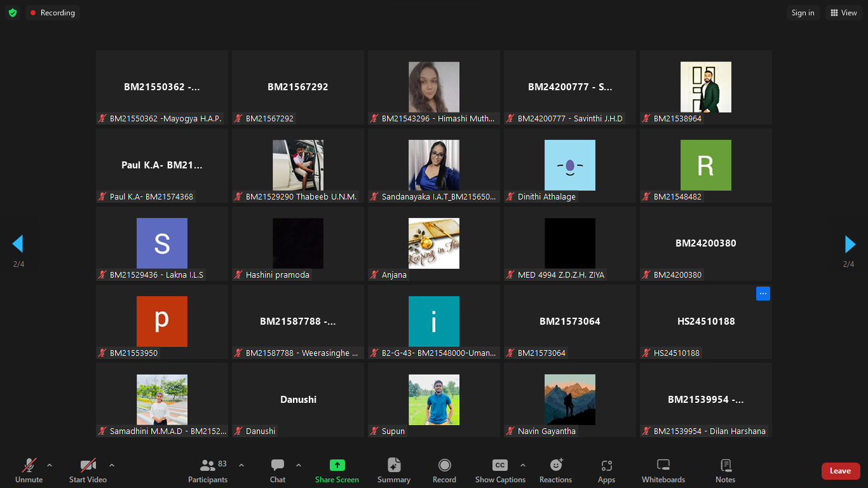
Task: Toggle Show Captions on
Action: [x=500, y=471]
